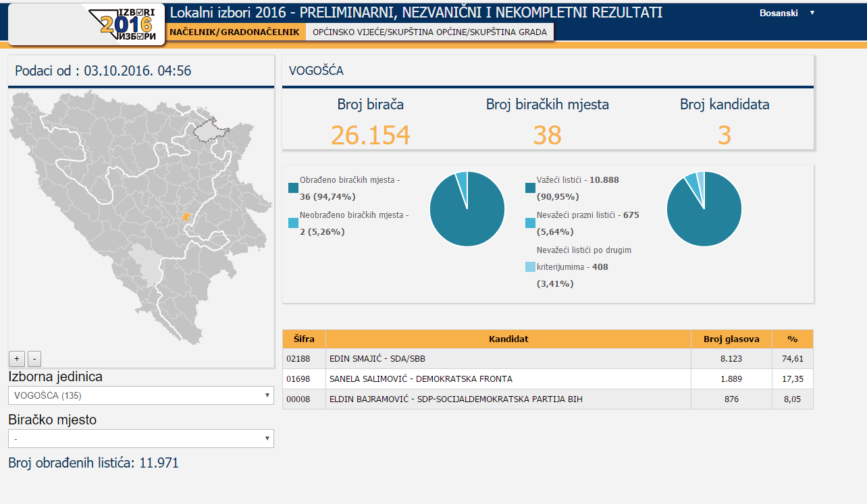This screenshot has width=867, height=504.
Task: Click the valid ballots pie chart
Action: pos(704,208)
